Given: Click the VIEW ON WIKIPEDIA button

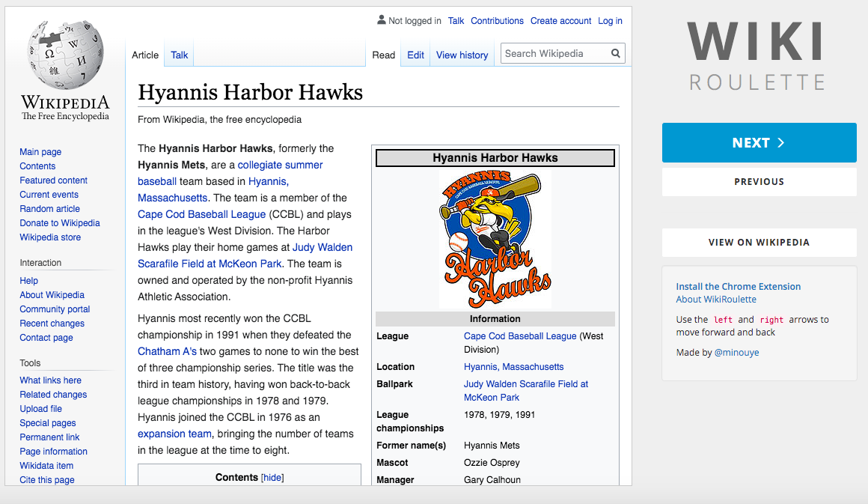Looking at the screenshot, I should click(759, 243).
